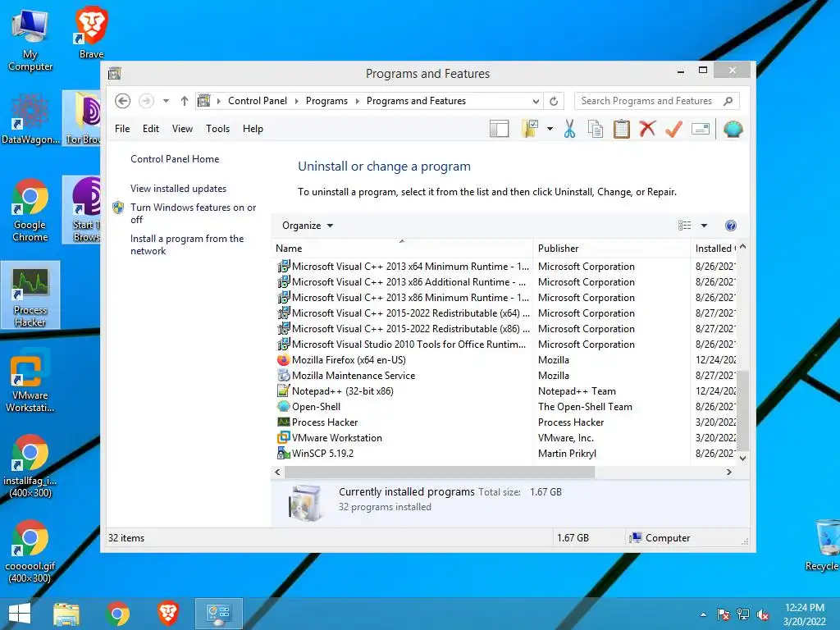840x630 pixels.
Task: Click the Action Center flag tray icon
Action: click(724, 614)
